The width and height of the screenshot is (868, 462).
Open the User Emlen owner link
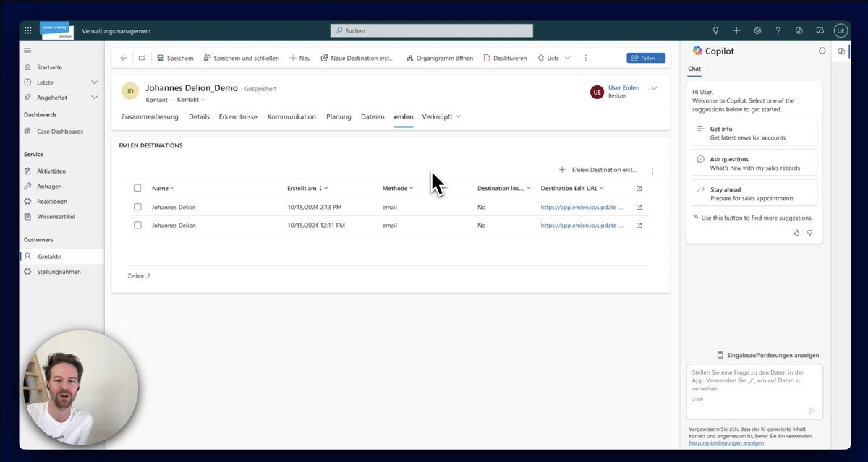(x=624, y=87)
